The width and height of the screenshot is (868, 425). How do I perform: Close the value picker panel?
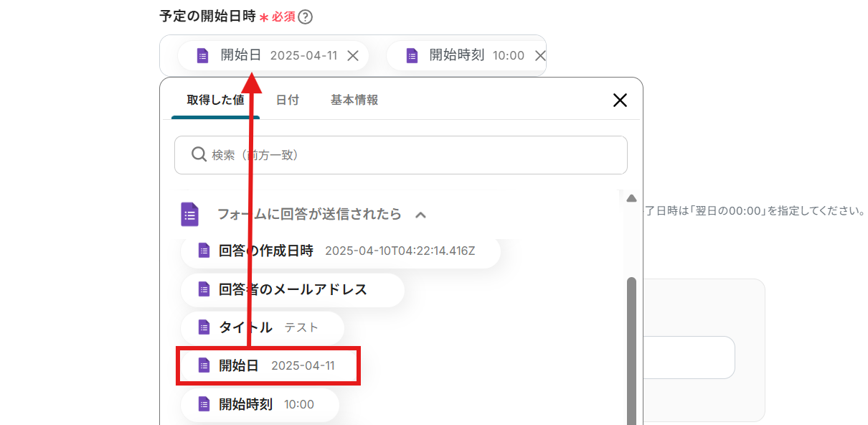tap(621, 101)
